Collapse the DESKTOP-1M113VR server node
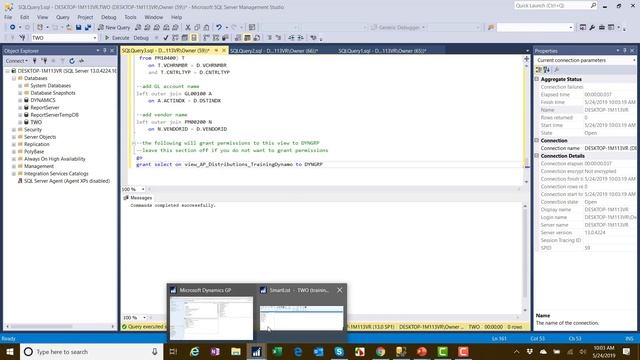This screenshot has height=360, width=640. pos(7,71)
